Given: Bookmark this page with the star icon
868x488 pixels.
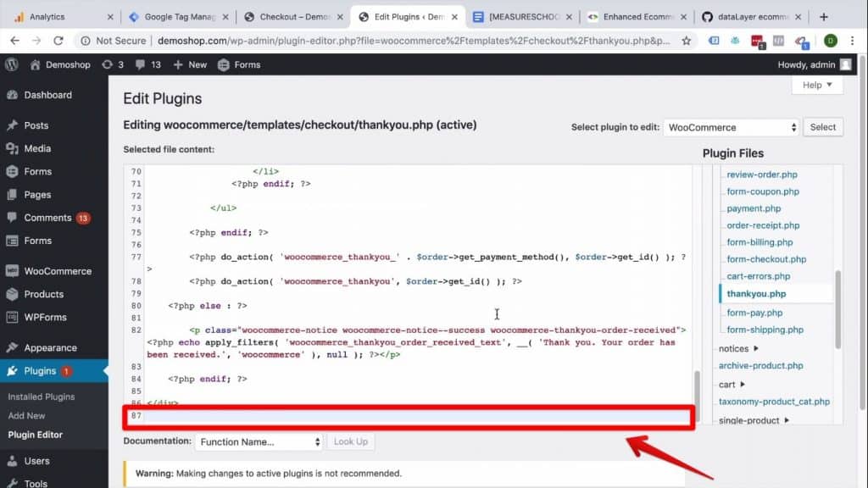Looking at the screenshot, I should [x=687, y=41].
